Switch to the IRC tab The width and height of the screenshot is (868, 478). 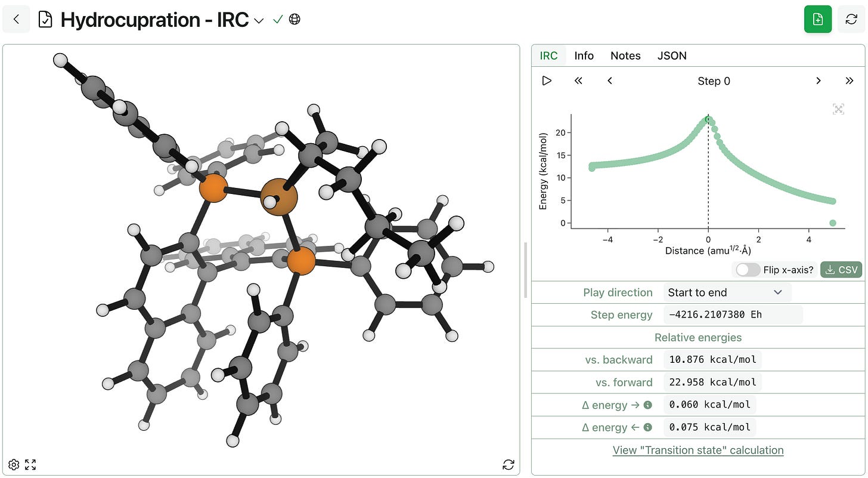tap(548, 55)
